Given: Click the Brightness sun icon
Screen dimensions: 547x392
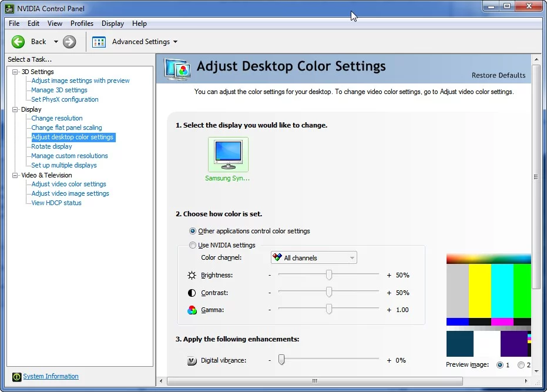Looking at the screenshot, I should pyautogui.click(x=192, y=276).
